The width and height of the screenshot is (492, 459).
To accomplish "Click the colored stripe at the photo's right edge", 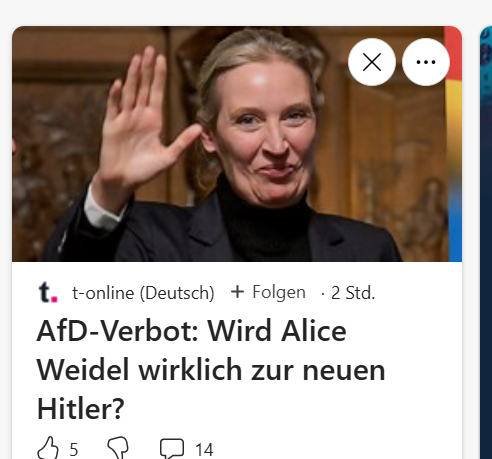I will 455,144.
